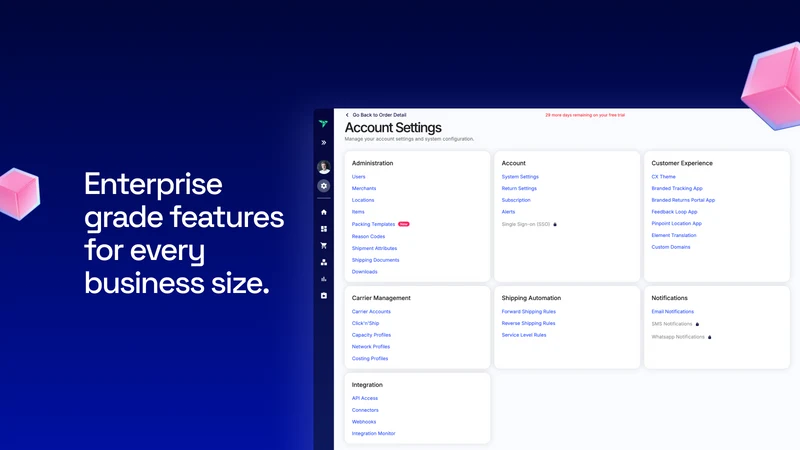Screen dimensions: 800x450
Task: Open Capacity Profiles
Action: 371,335
